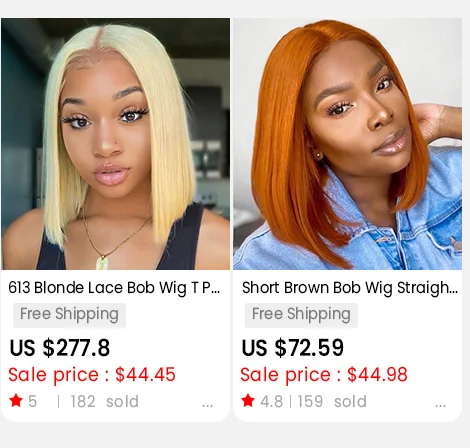Click the 182 sold count
The width and height of the screenshot is (470, 448).
pos(105,401)
